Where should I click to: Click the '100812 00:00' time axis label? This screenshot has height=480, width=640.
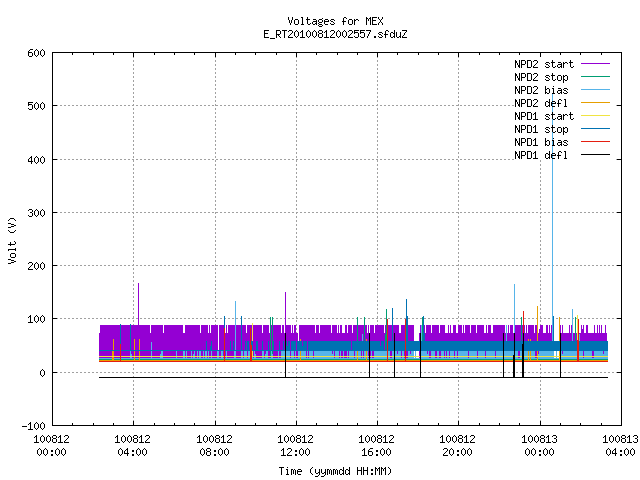tap(51, 446)
